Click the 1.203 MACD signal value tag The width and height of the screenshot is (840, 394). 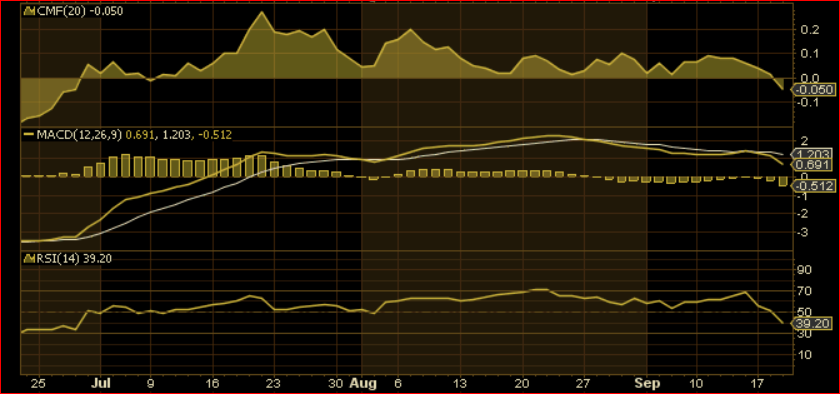(x=814, y=154)
